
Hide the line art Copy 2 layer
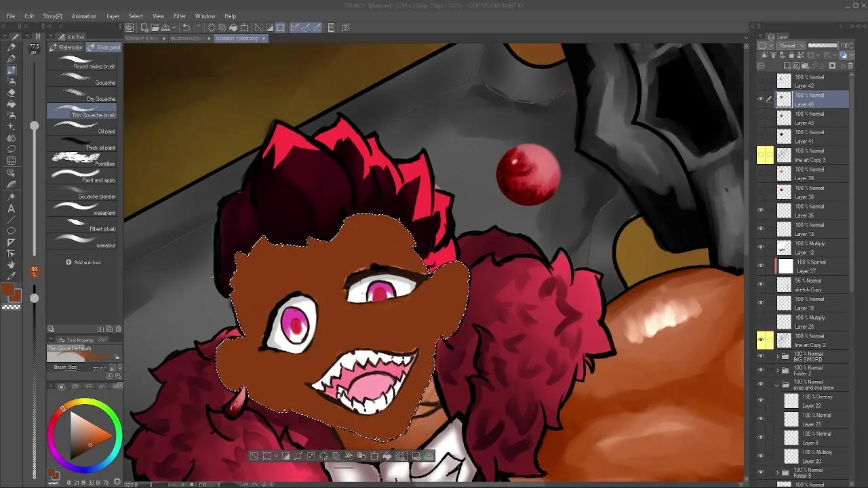click(x=760, y=340)
